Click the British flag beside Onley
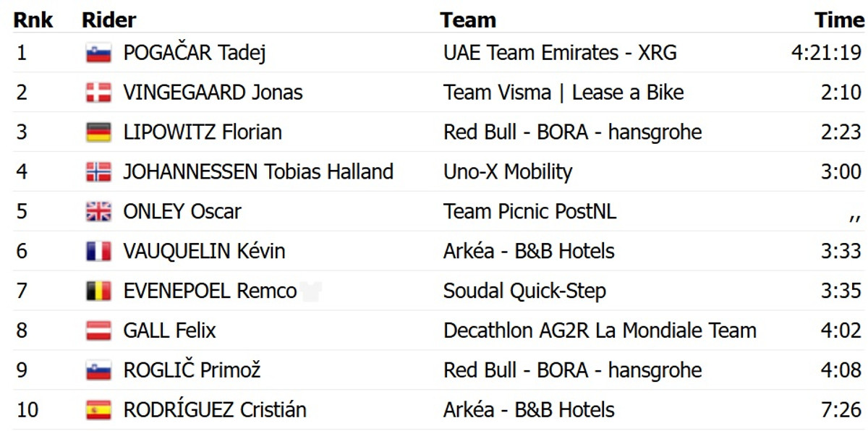Image resolution: width=868 pixels, height=431 pixels. [x=98, y=212]
